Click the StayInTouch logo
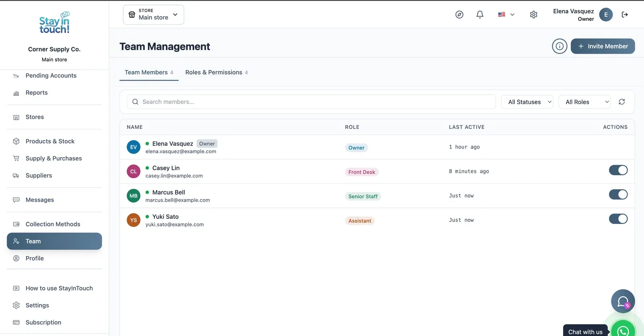The height and width of the screenshot is (336, 644). point(54,23)
